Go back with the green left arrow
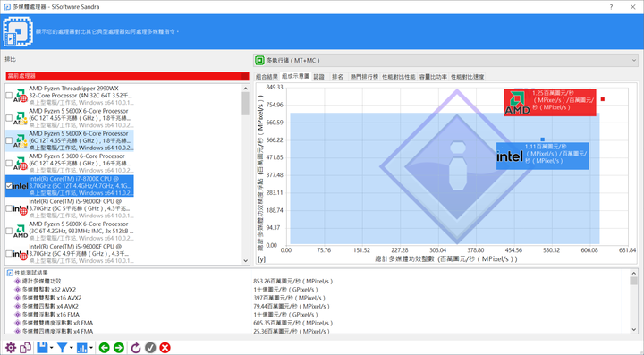This screenshot has width=644, height=355. pyautogui.click(x=105, y=348)
